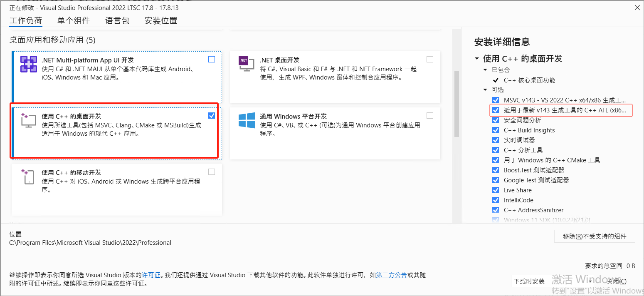Viewport: 644px width, 296px height.
Task: Toggle the Google Test 测试适配器 checkbox
Action: (x=496, y=180)
